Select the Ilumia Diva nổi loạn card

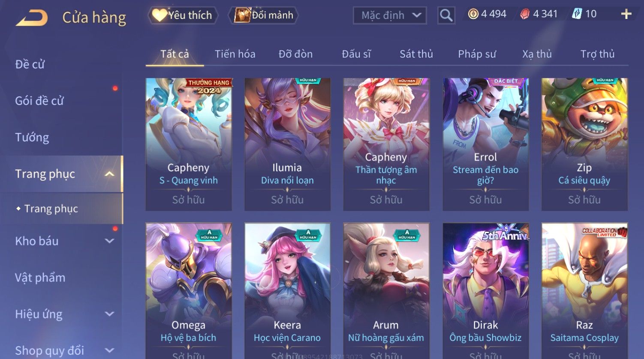[287, 144]
